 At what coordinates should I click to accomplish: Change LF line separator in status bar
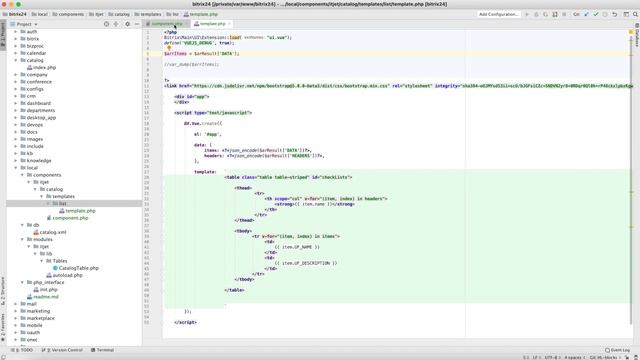[x=536, y=358]
